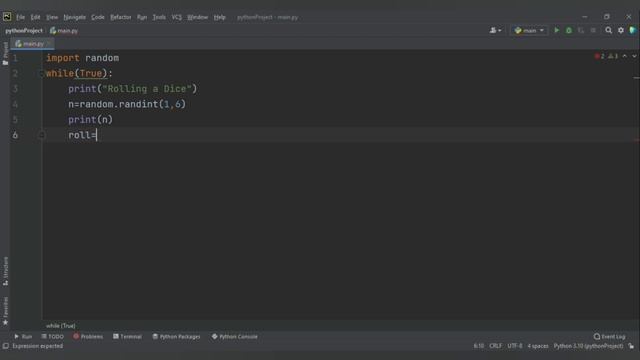Open IDE settings gear icon
640x360 pixels.
(621, 30)
